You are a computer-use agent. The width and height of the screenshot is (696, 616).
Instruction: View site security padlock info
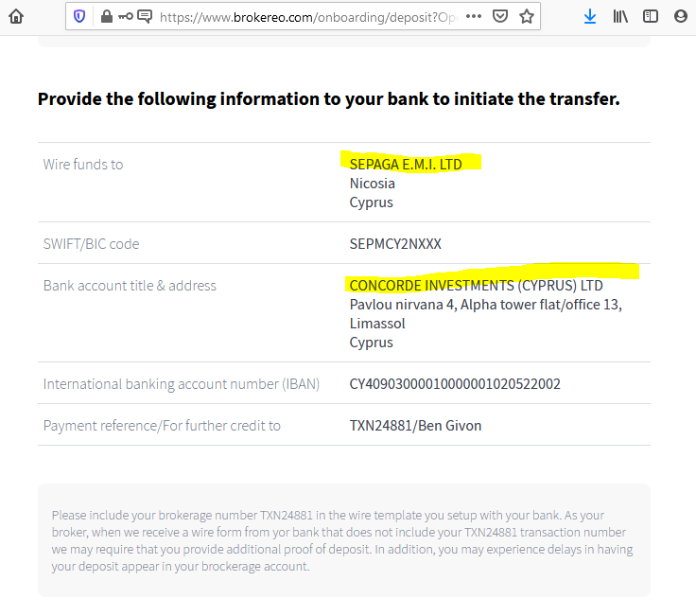click(107, 17)
